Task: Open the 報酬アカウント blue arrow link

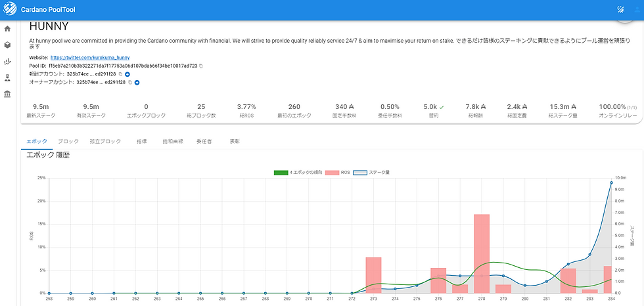Action: click(127, 74)
